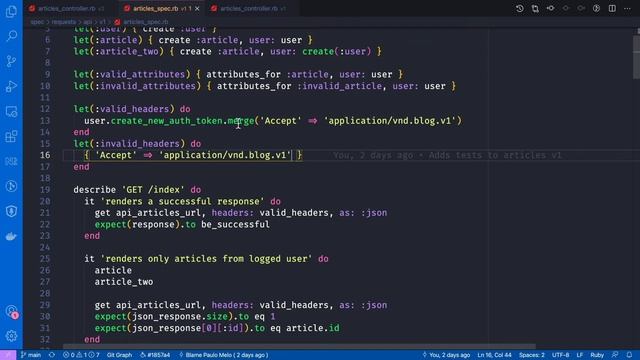
Task: Click the remote window indicator in status bar
Action: 8,355
